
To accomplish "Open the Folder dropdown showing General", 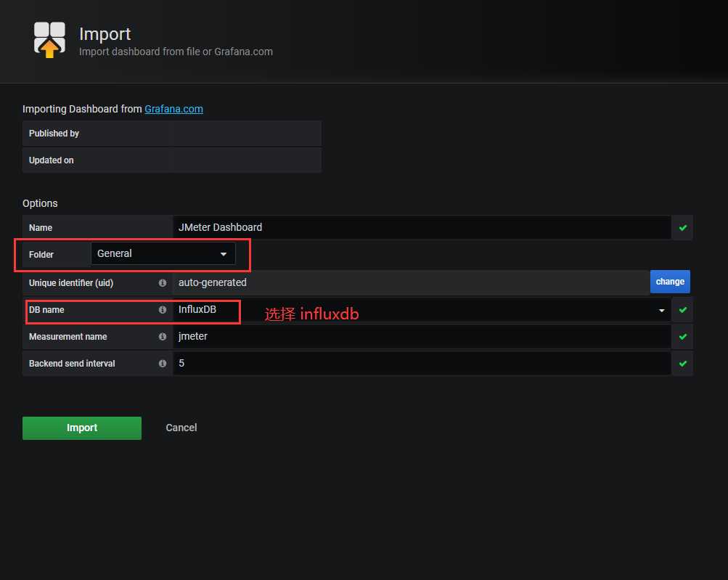I will coord(163,253).
